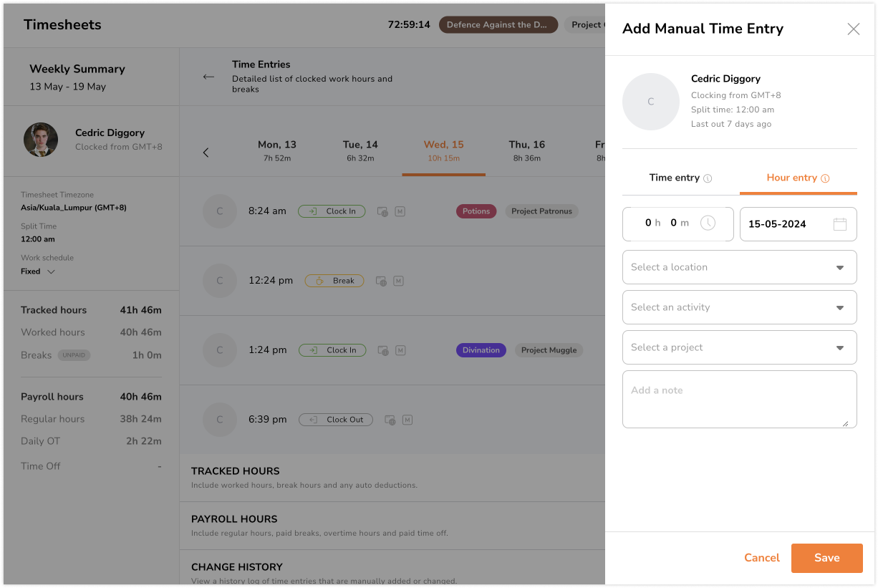
Task: Click the Regular hours 38h 24m value
Action: 141,419
